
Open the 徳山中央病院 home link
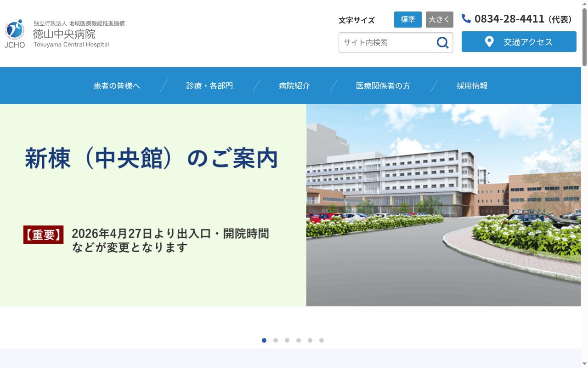coord(64,34)
